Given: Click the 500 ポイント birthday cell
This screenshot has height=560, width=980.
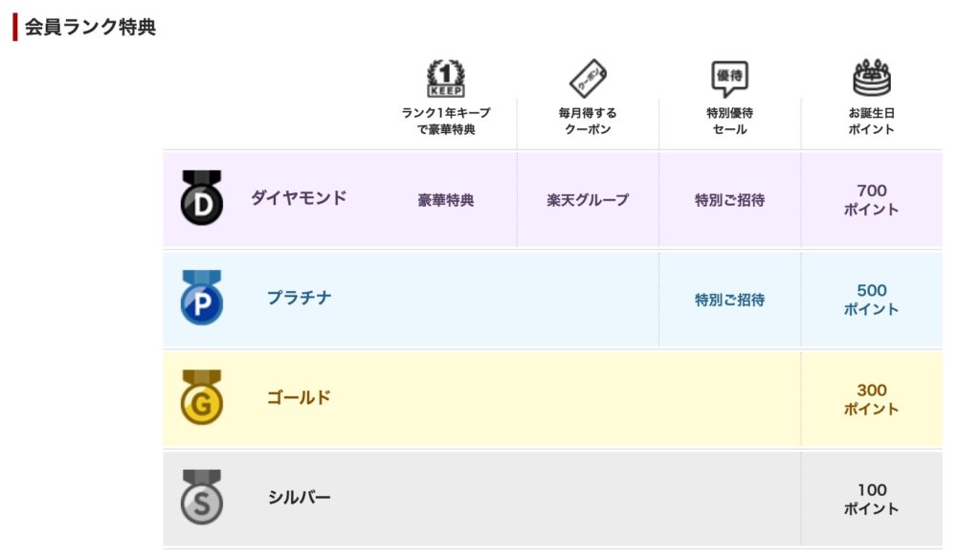Looking at the screenshot, I should (871, 299).
